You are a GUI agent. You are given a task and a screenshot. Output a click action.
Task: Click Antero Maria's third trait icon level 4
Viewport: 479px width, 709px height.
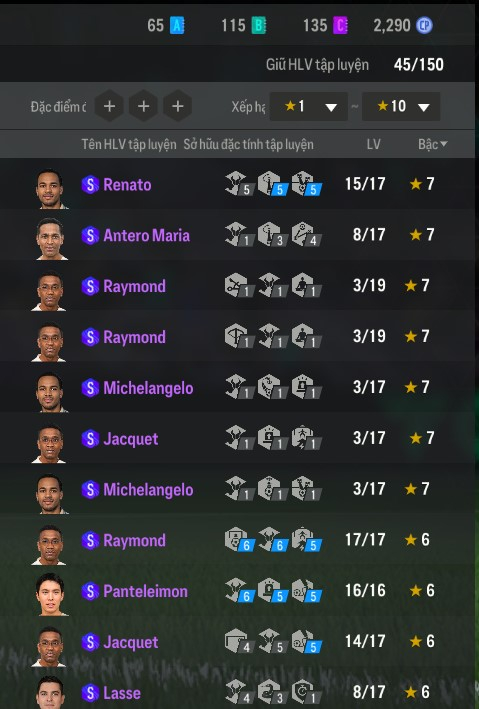coord(307,235)
